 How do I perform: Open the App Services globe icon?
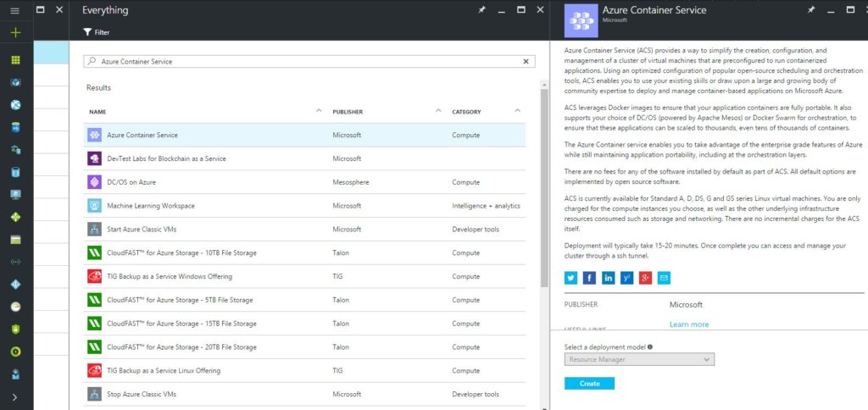pyautogui.click(x=15, y=104)
